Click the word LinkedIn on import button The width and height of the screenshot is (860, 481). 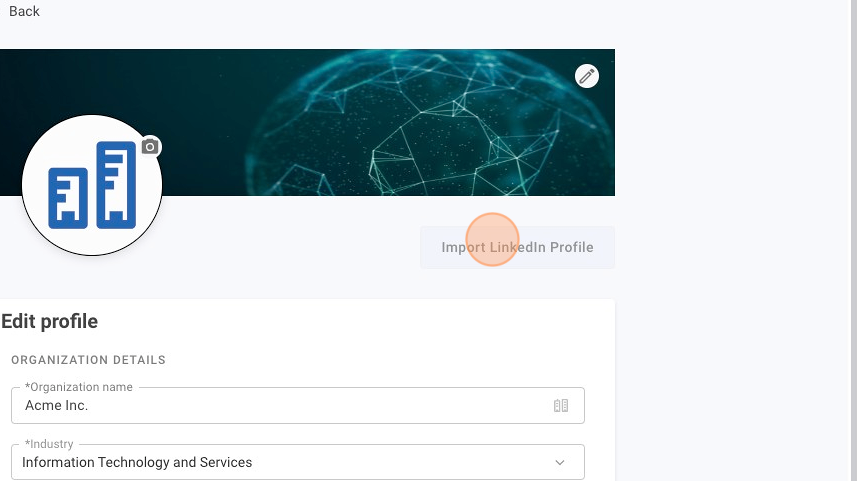pyautogui.click(x=518, y=248)
